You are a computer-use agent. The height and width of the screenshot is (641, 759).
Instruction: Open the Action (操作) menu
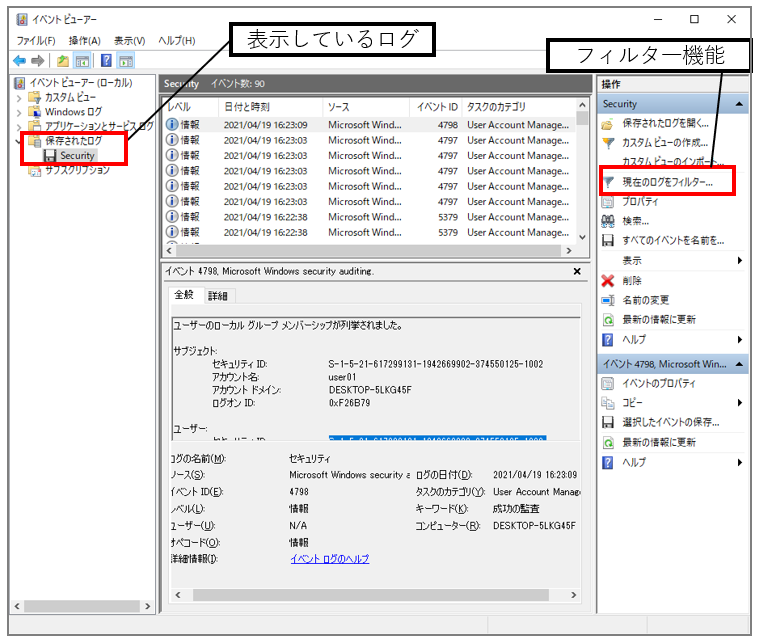pyautogui.click(x=85, y=41)
